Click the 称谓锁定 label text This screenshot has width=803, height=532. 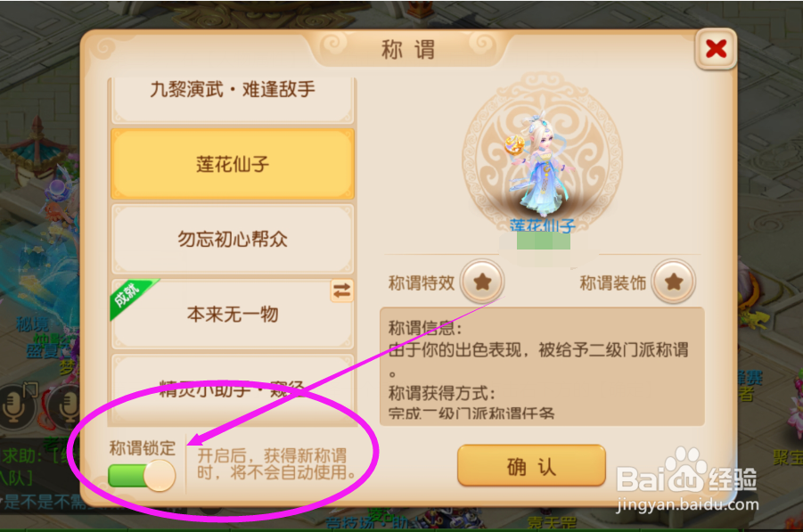[x=143, y=448]
